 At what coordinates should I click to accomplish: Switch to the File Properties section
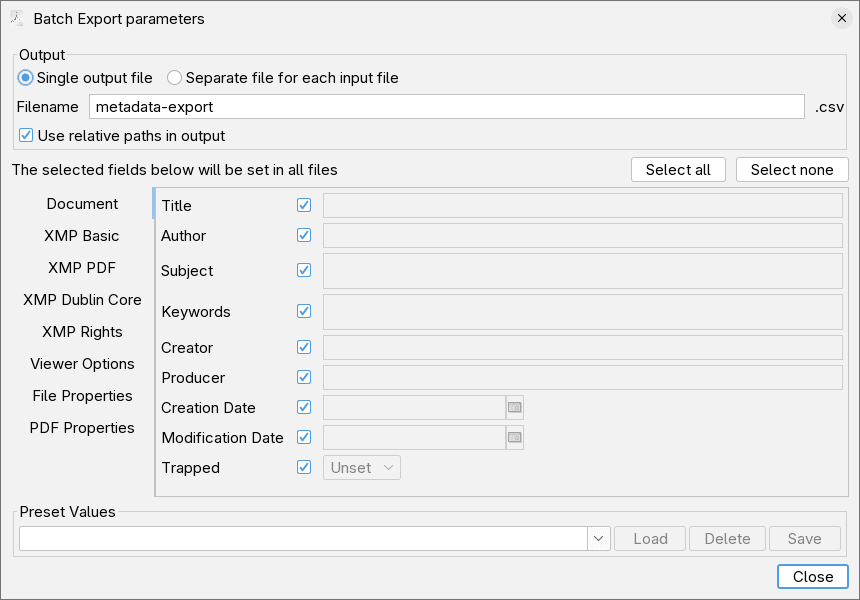tap(82, 395)
